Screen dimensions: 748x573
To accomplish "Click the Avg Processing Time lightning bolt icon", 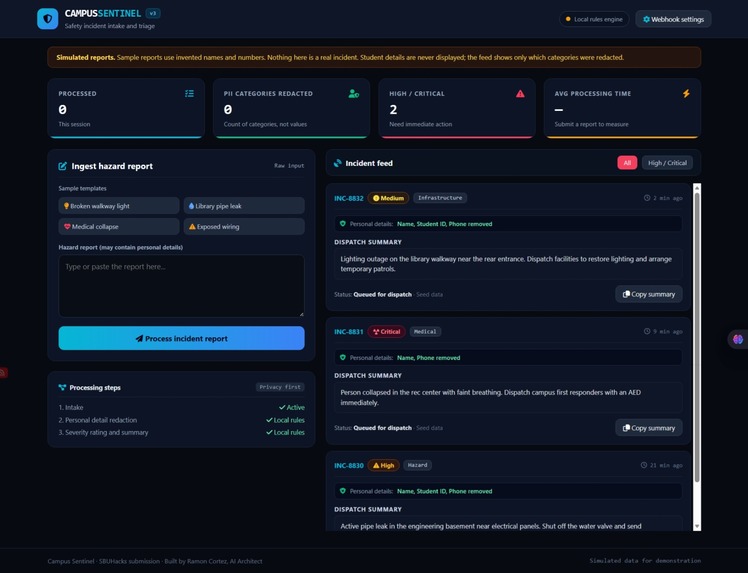I will click(x=686, y=94).
